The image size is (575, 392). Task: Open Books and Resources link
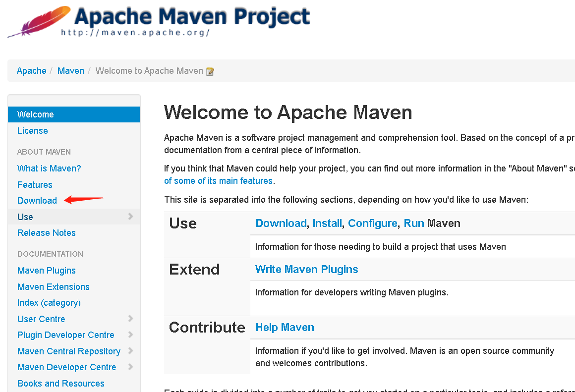coord(61,383)
